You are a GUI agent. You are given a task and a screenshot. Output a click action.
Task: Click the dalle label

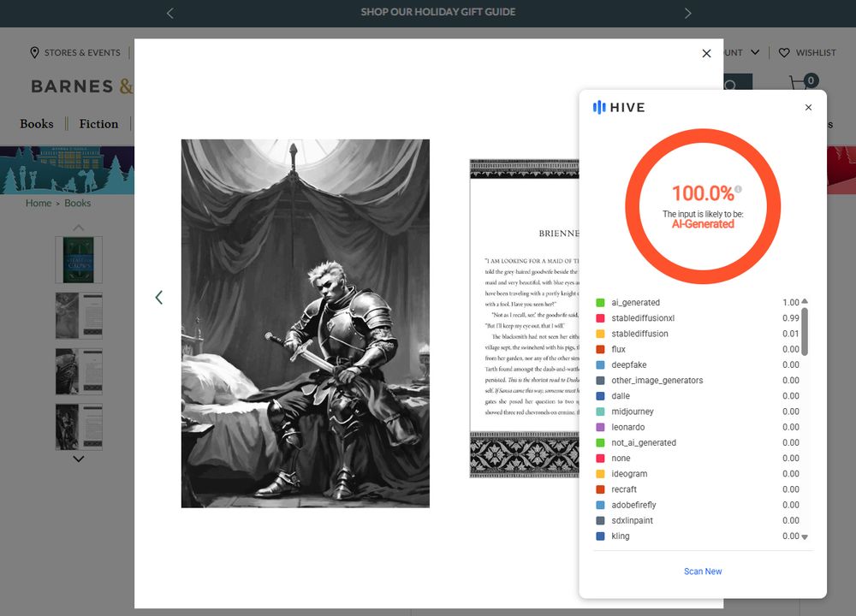coord(620,396)
